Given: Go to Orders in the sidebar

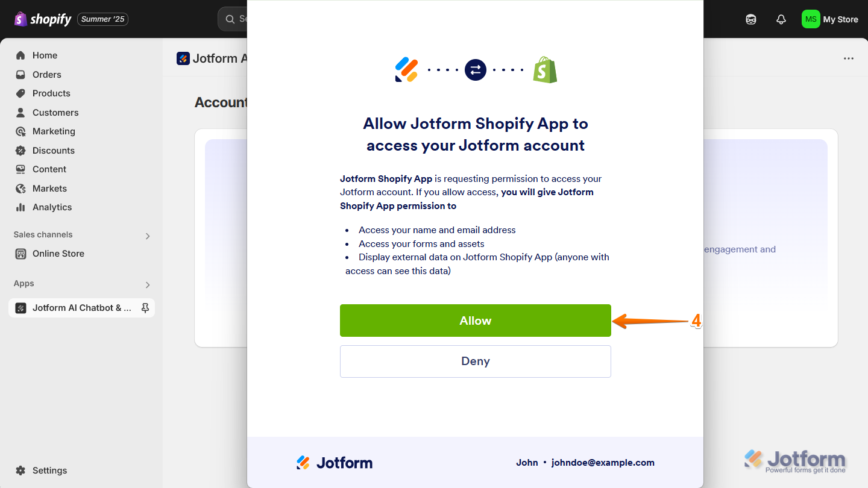Looking at the screenshot, I should click(x=46, y=75).
